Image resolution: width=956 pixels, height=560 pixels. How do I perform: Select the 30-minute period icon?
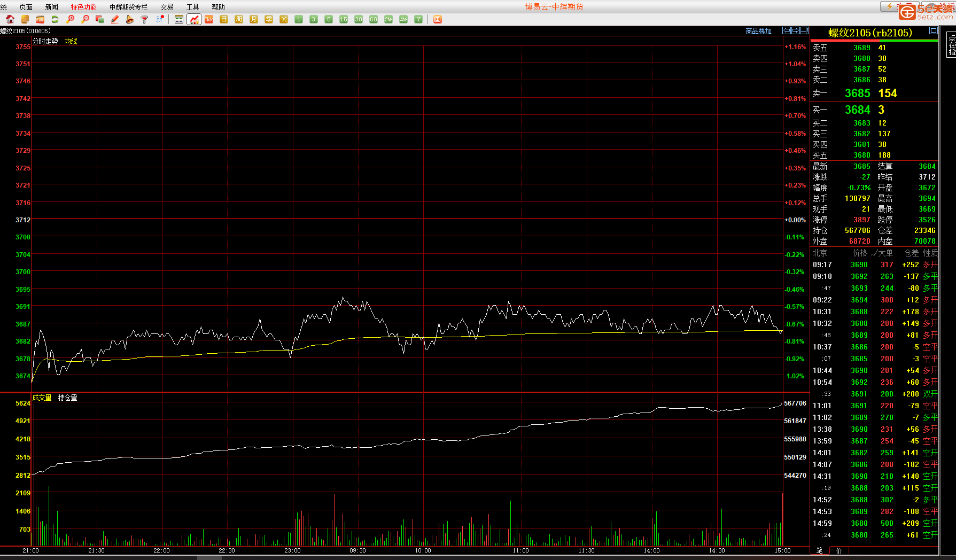click(359, 19)
